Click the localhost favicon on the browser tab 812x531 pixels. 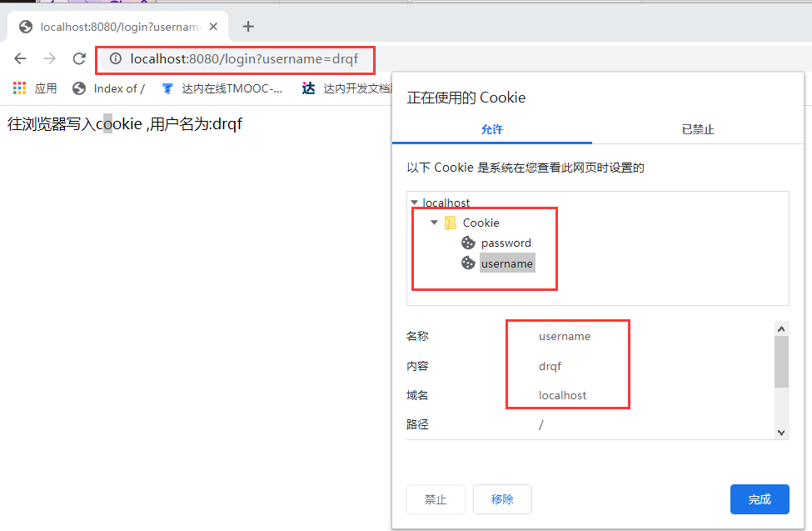[x=25, y=26]
